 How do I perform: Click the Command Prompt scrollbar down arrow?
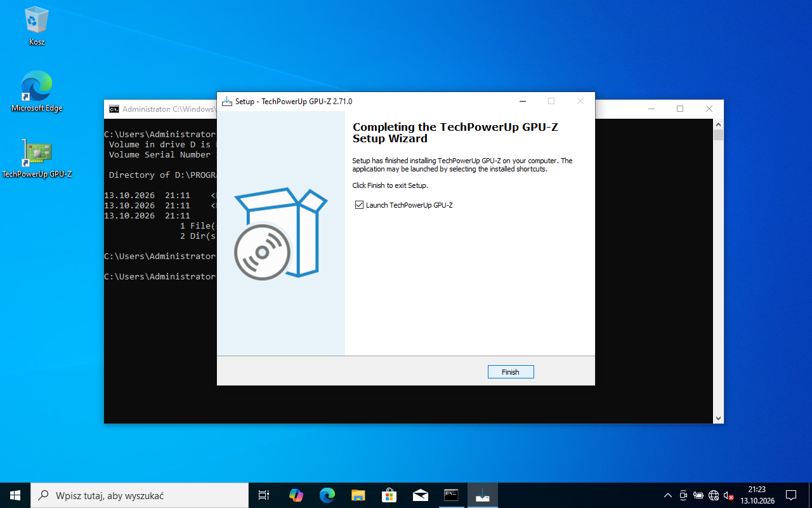click(x=718, y=418)
